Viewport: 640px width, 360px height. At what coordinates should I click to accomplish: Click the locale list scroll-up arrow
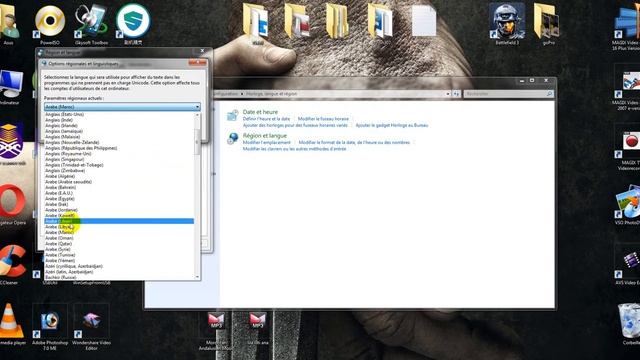point(198,115)
